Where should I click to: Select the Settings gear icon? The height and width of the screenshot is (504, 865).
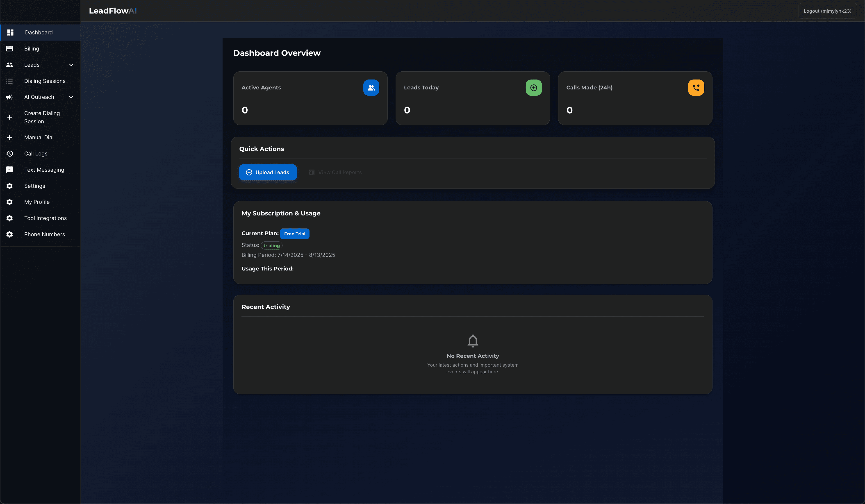pos(10,186)
